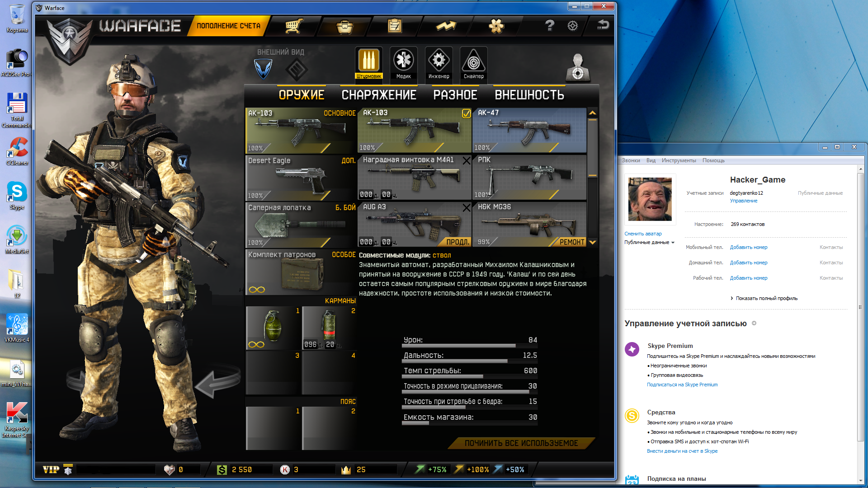This screenshot has height=488, width=868.
Task: Expand Показать полный профиль
Action: [766, 298]
